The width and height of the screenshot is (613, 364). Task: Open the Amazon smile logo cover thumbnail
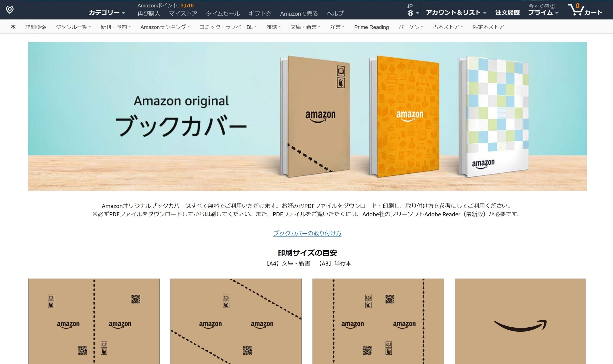point(520,321)
